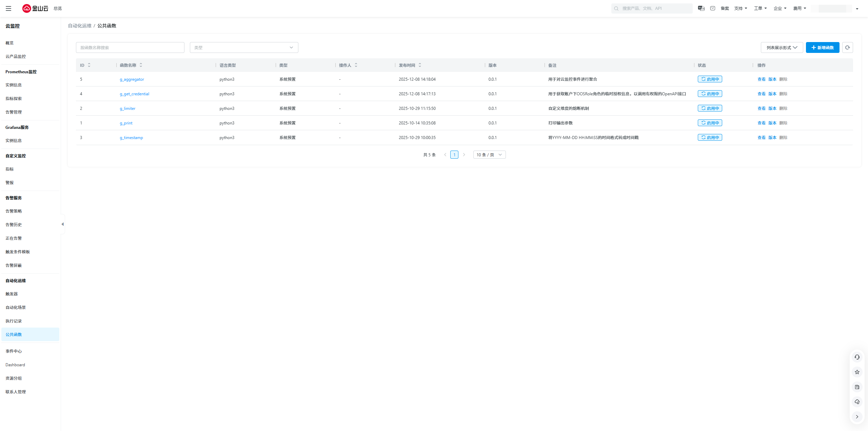
Task: Click the 新增函数 button
Action: [822, 47]
